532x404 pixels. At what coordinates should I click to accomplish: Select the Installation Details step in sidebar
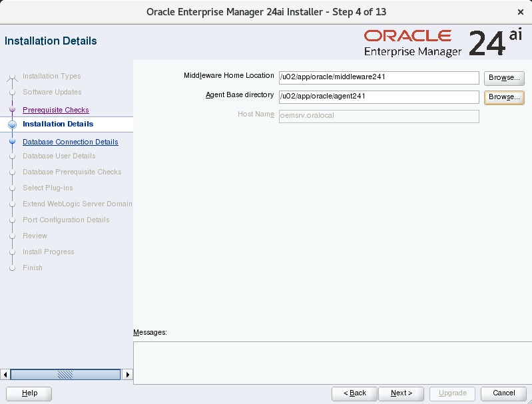pos(58,124)
